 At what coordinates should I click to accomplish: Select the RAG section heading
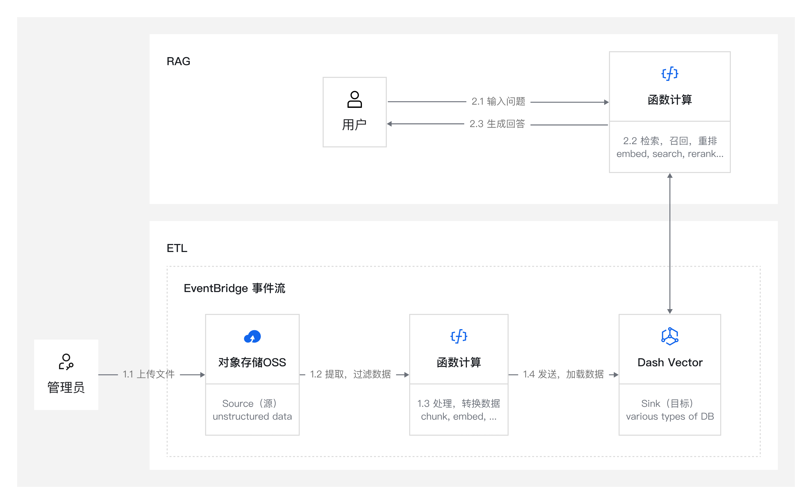click(178, 61)
